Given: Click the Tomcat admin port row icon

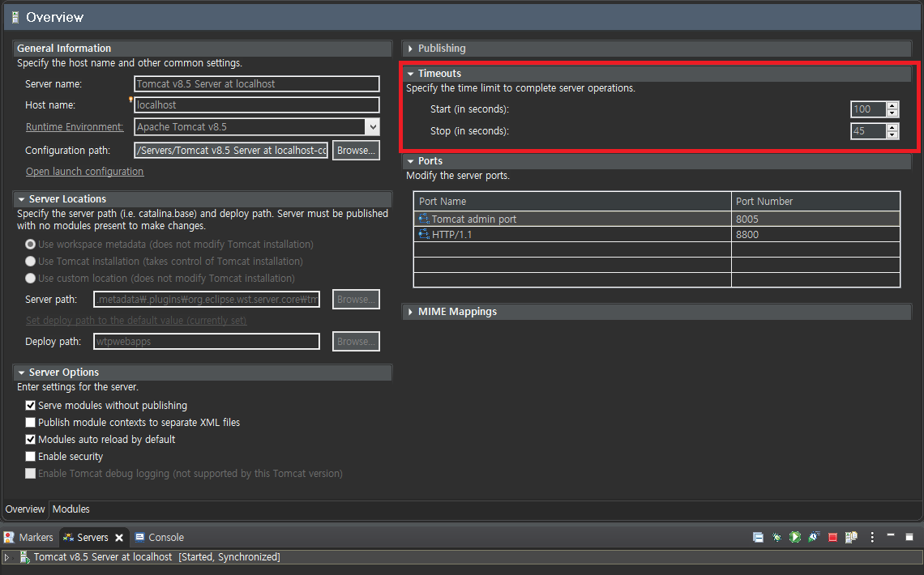Looking at the screenshot, I should [x=424, y=219].
